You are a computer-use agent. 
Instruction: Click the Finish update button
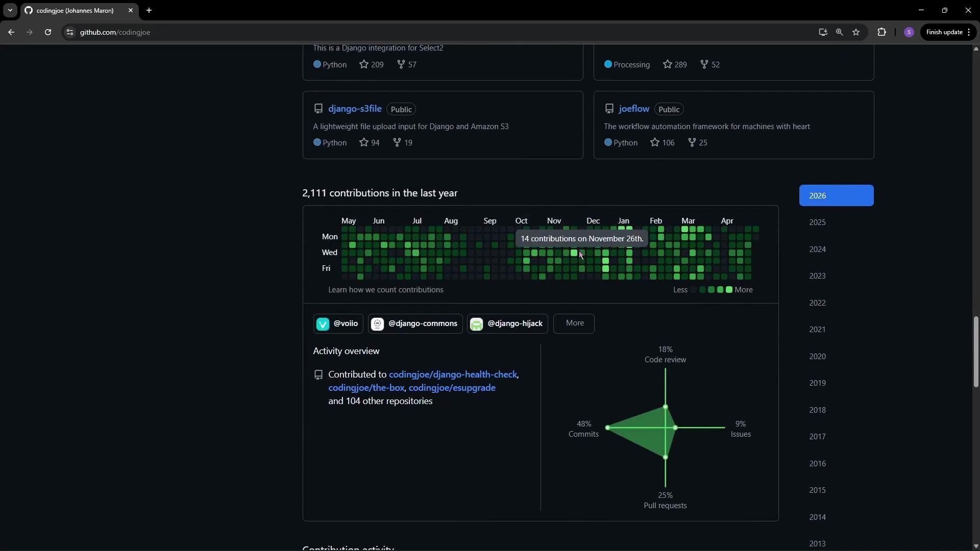tap(944, 32)
